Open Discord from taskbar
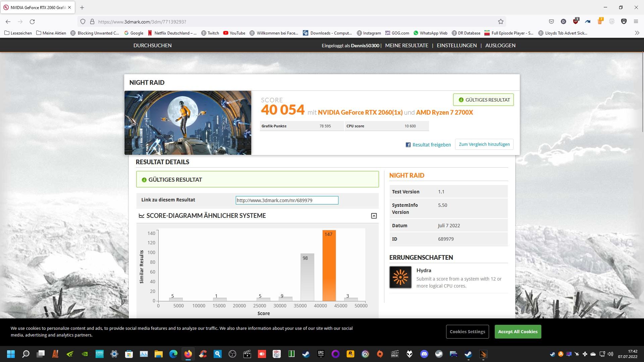This screenshot has width=644, height=362. coord(424,354)
